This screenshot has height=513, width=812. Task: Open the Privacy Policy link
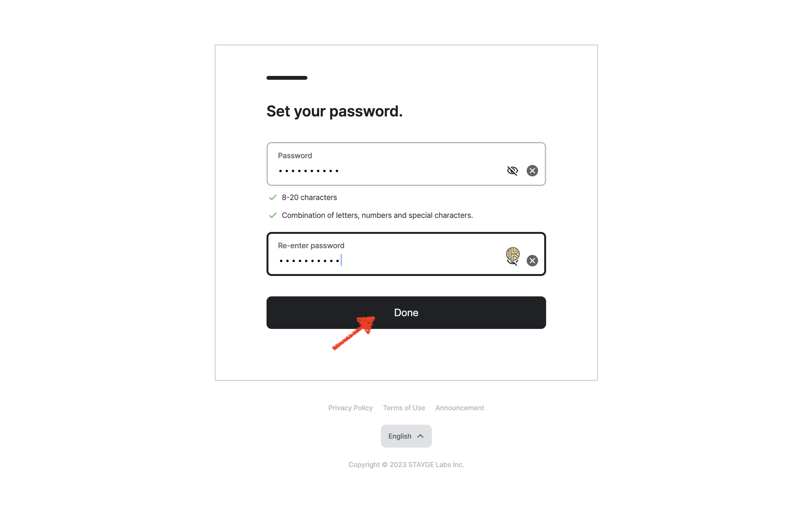coord(350,408)
